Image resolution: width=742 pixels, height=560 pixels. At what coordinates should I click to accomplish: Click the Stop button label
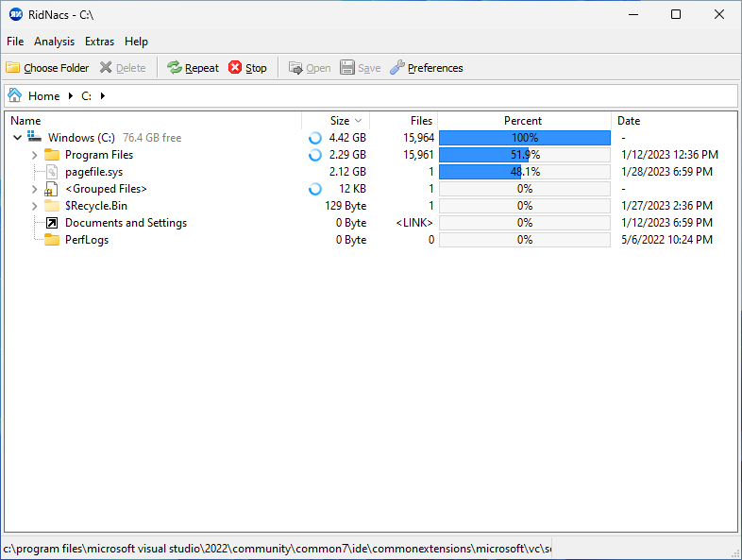[256, 68]
